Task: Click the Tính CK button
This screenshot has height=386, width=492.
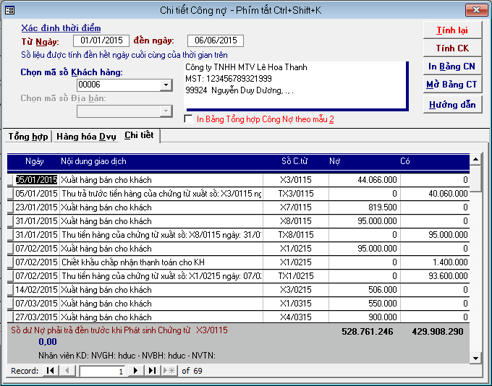Action: pos(452,48)
